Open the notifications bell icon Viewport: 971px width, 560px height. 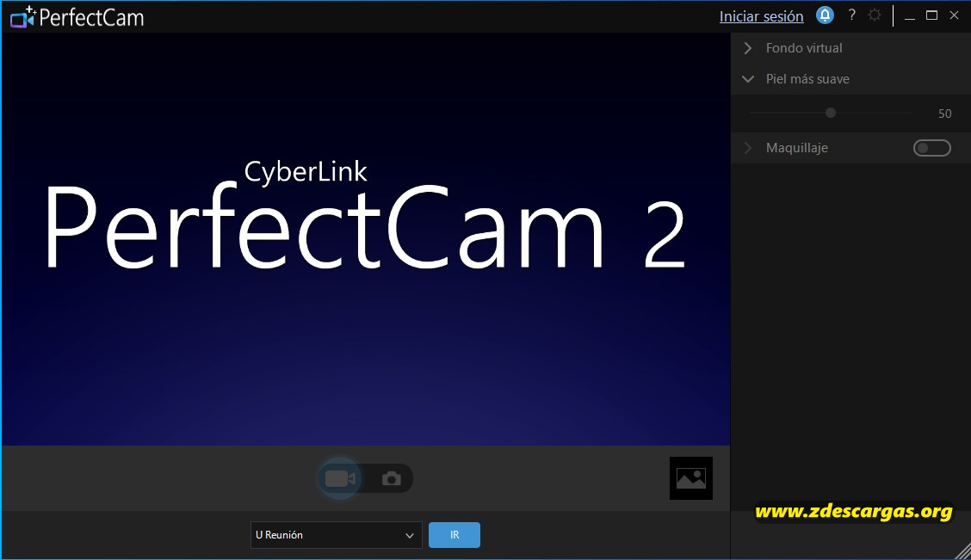pyautogui.click(x=825, y=15)
